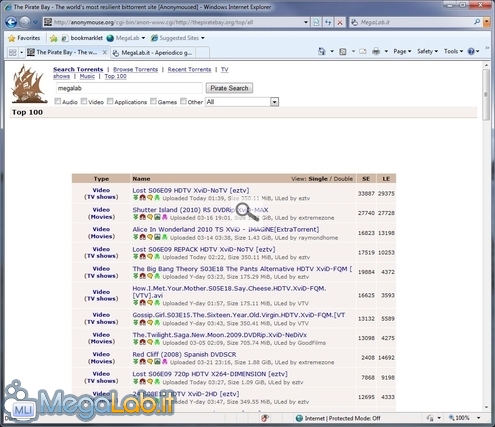Open the Safety menu
495x427 pixels.
click(x=427, y=51)
